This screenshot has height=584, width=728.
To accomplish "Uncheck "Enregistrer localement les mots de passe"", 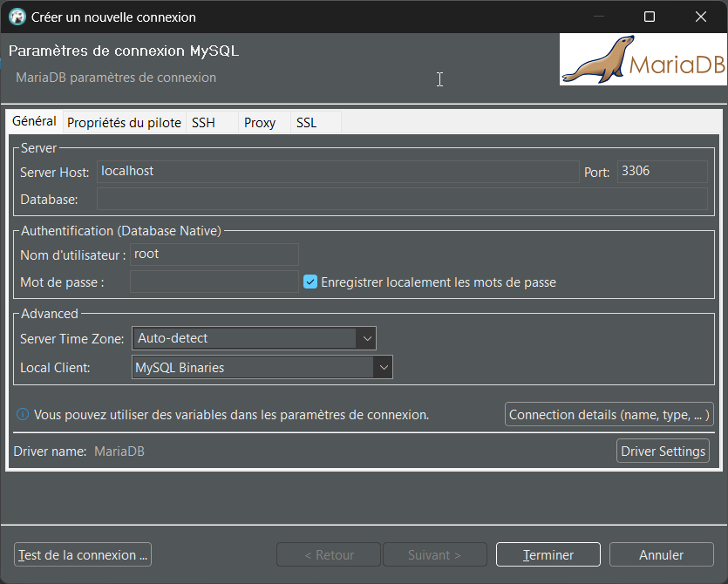I will point(311,282).
